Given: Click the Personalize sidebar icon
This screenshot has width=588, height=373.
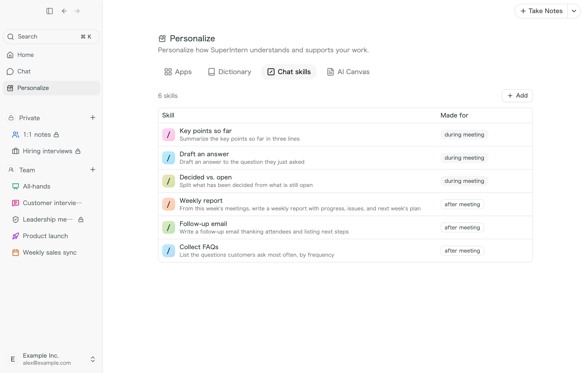Looking at the screenshot, I should (x=10, y=88).
